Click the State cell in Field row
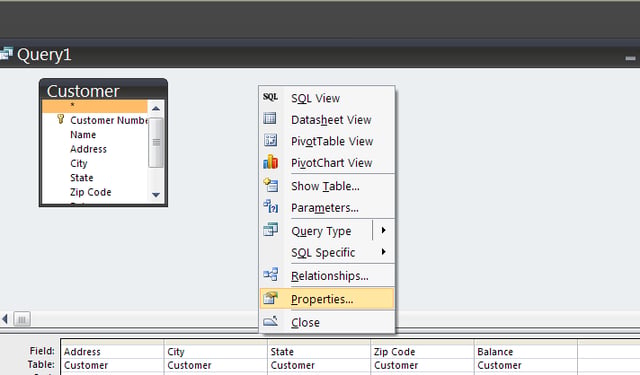The image size is (640, 375). click(319, 351)
